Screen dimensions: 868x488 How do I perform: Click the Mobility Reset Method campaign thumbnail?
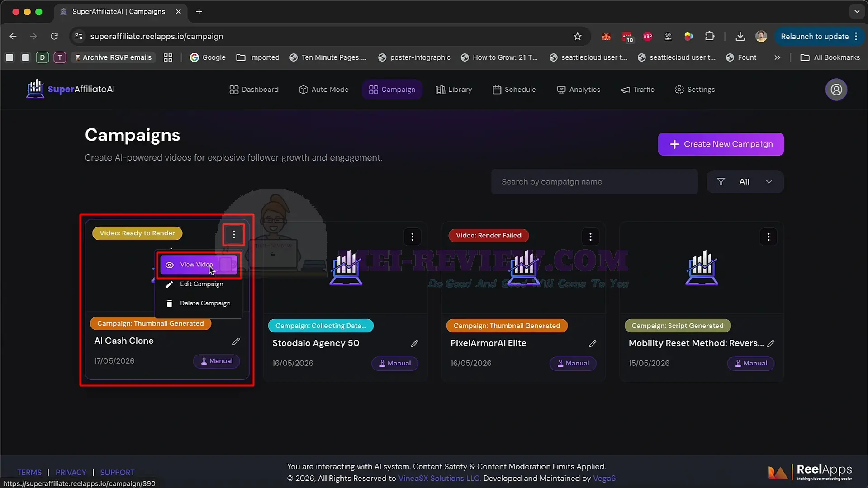point(702,268)
